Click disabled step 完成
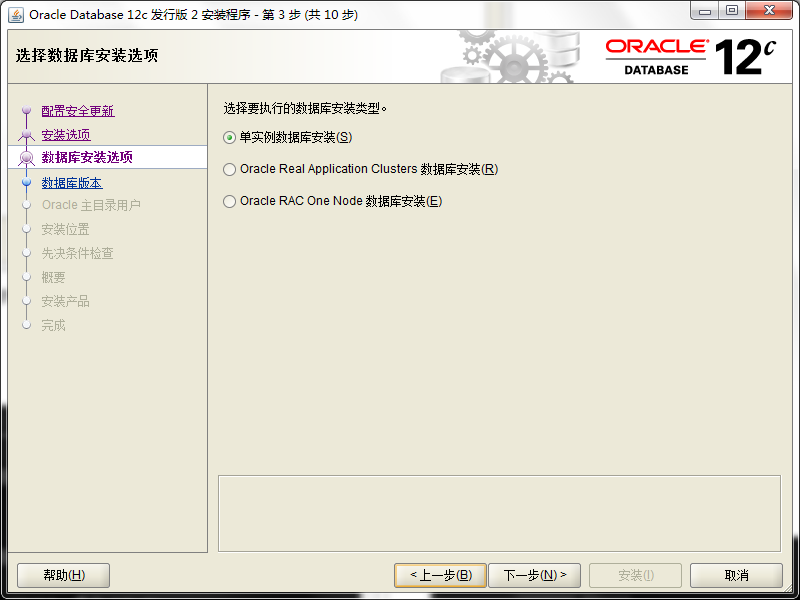 click(x=54, y=325)
